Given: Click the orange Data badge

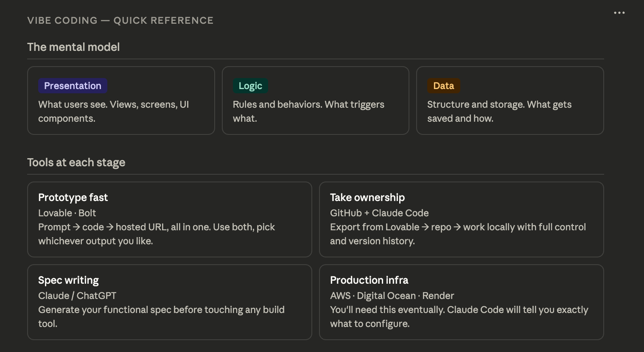Looking at the screenshot, I should 443,86.
